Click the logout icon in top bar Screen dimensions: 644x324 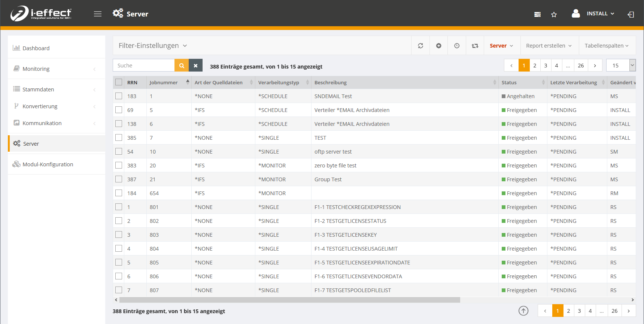pyautogui.click(x=631, y=15)
